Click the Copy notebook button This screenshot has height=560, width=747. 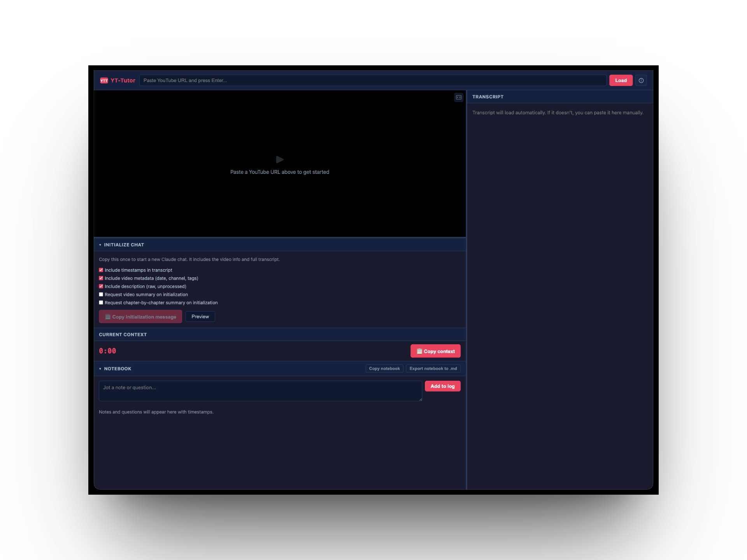pos(384,368)
